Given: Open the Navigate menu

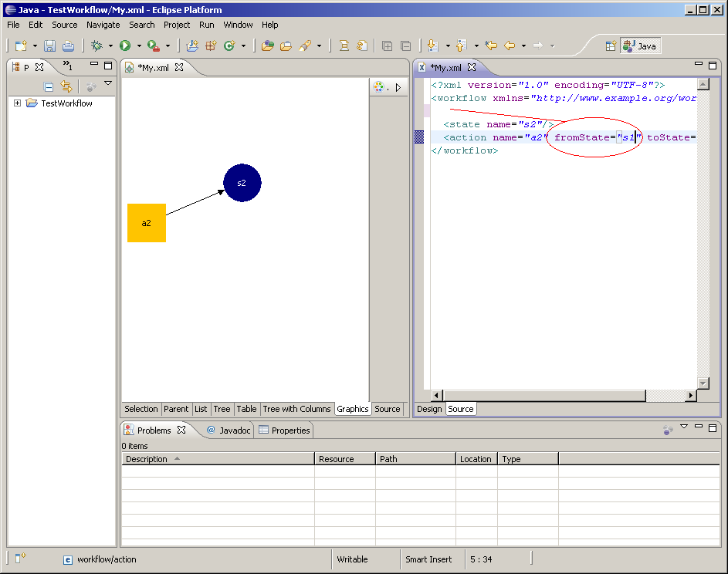Looking at the screenshot, I should [x=103, y=25].
